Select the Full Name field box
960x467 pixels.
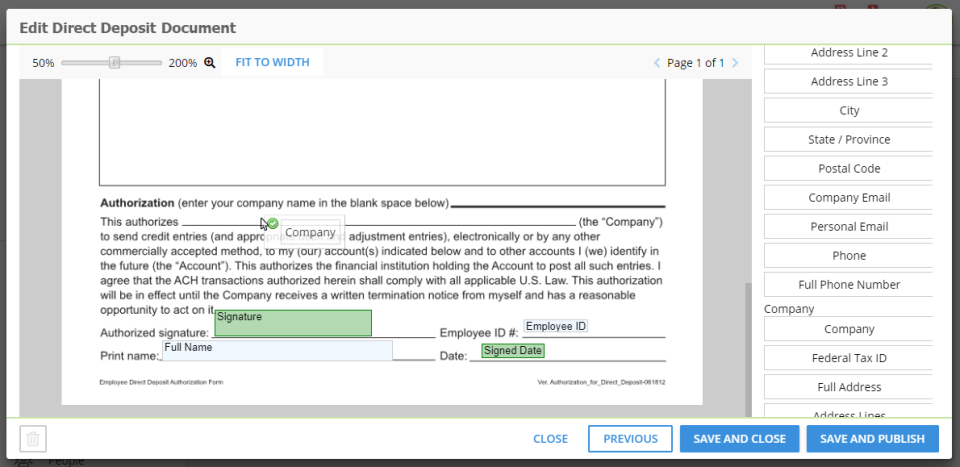click(x=278, y=350)
